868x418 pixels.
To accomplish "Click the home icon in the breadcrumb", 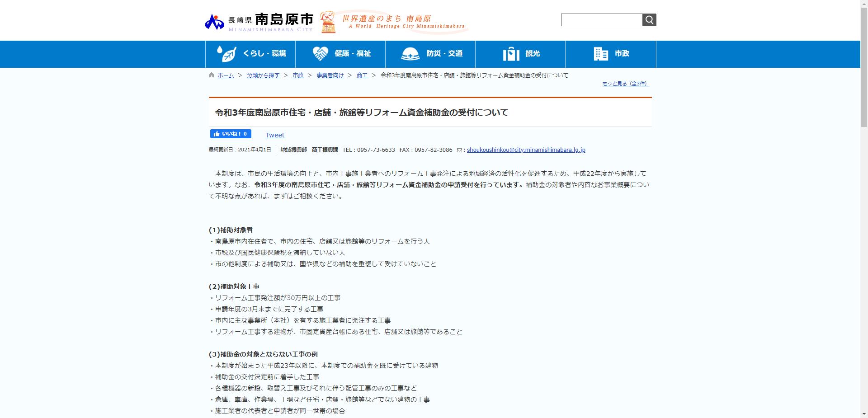I will click(211, 75).
